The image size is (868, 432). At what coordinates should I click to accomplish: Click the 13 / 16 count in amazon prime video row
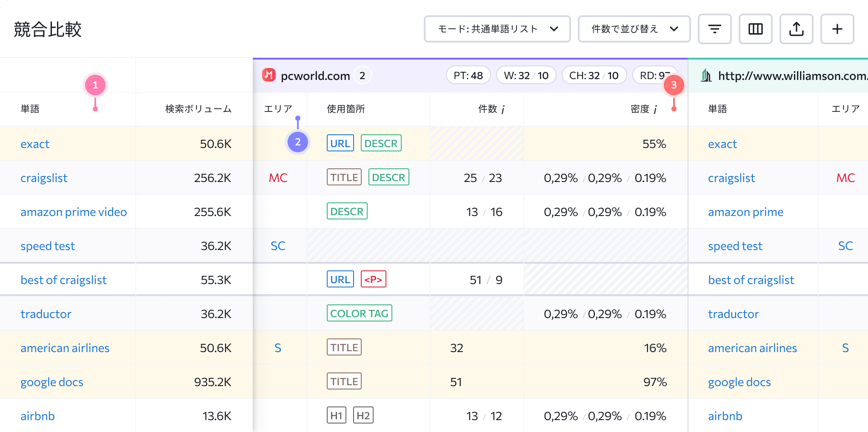click(484, 212)
